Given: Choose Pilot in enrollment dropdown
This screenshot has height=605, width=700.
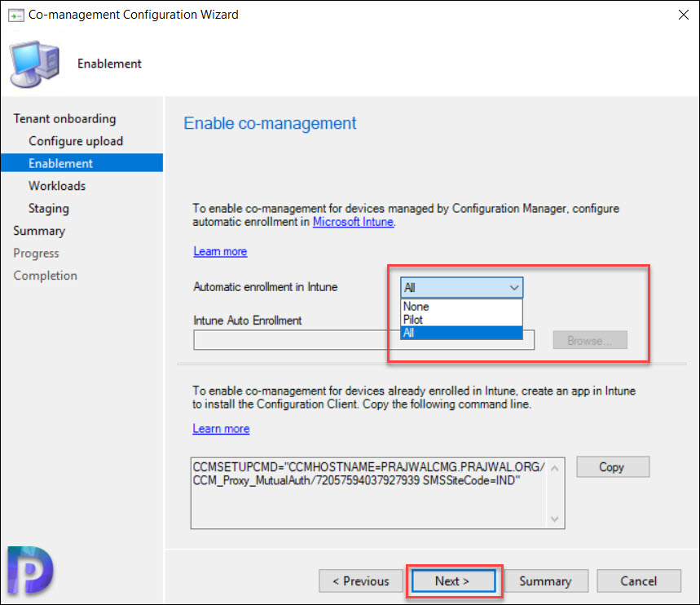Looking at the screenshot, I should [461, 320].
